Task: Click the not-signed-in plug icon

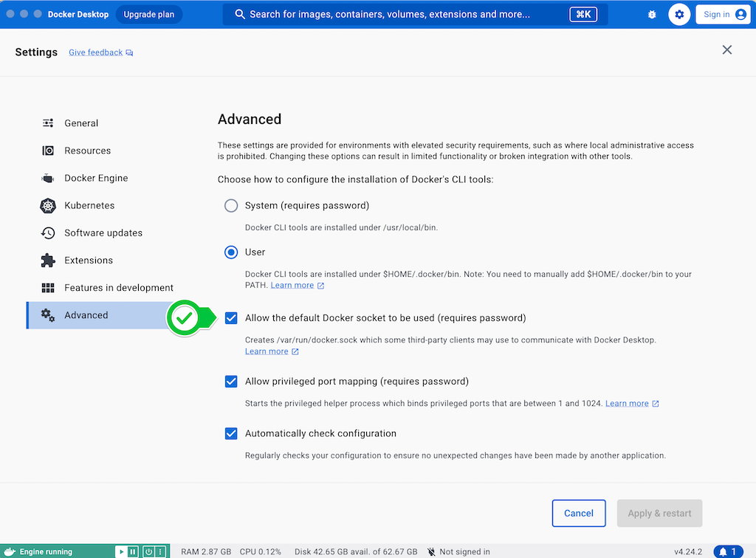Action: [x=431, y=552]
